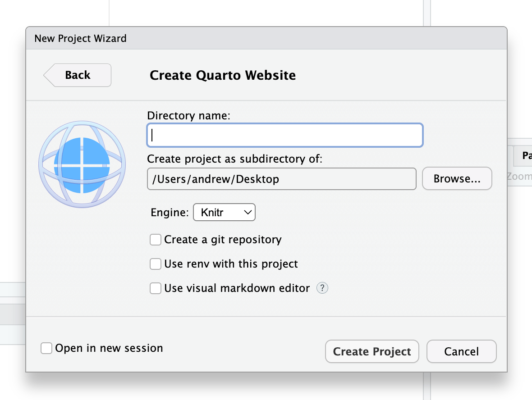Viewport: 532px width, 400px height.
Task: Tick the Open in new session checkbox
Action: 46,348
